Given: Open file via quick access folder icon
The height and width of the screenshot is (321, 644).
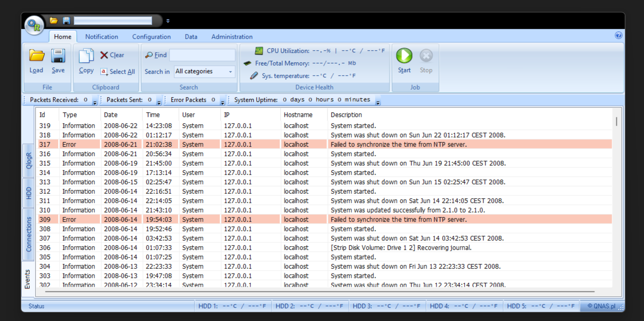Looking at the screenshot, I should 54,20.
